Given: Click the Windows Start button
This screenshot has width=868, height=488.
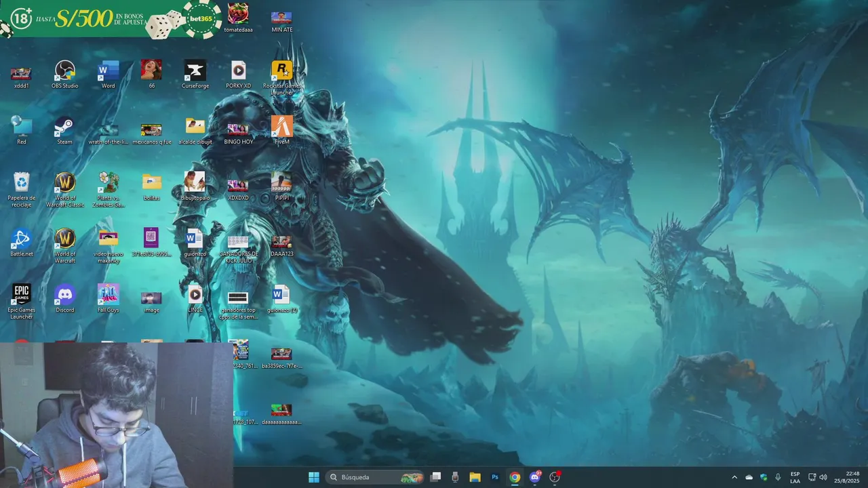Looking at the screenshot, I should [x=314, y=477].
